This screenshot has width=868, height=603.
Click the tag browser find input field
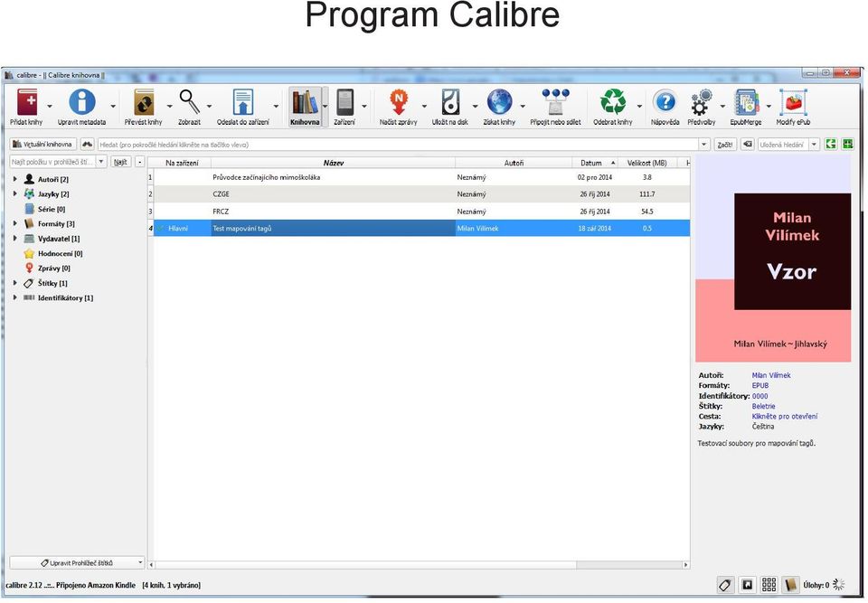coord(52,162)
